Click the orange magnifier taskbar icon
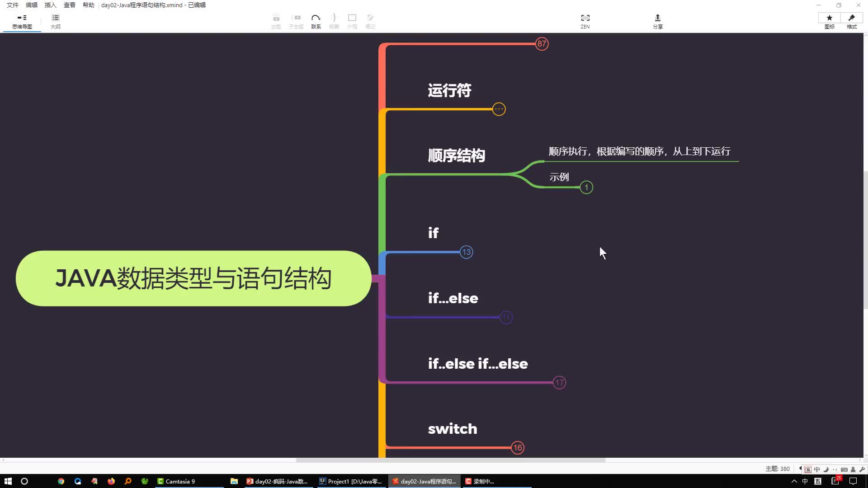The image size is (868, 488). click(128, 481)
